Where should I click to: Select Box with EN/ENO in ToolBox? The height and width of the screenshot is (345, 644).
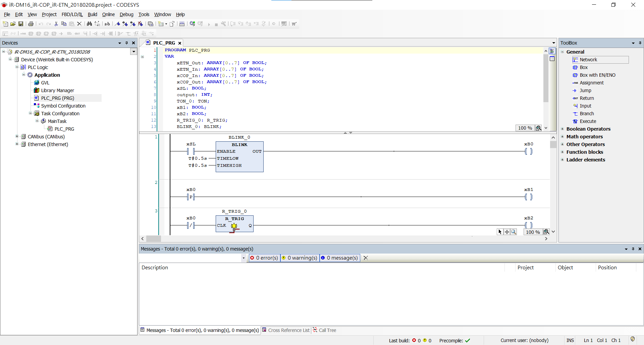pyautogui.click(x=597, y=75)
